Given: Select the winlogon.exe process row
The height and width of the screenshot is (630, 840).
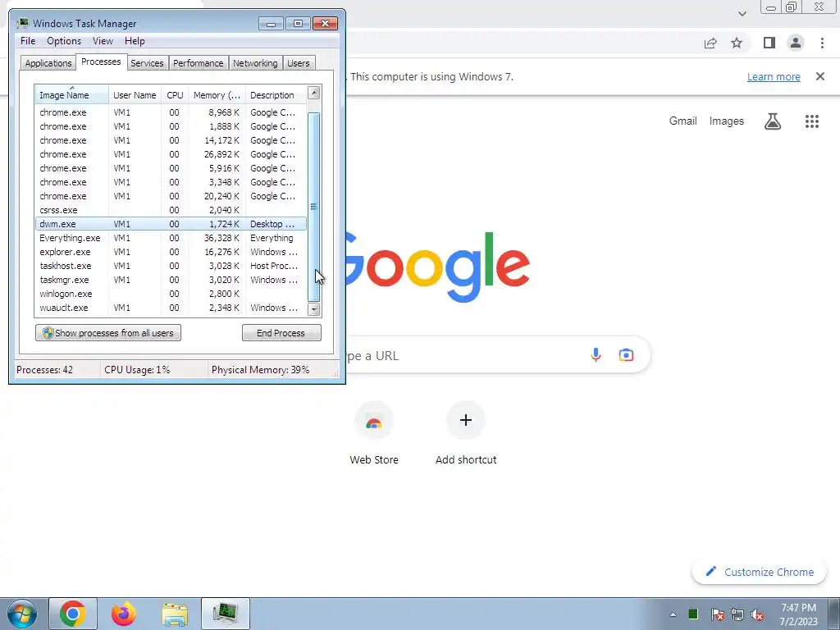Looking at the screenshot, I should [171, 294].
